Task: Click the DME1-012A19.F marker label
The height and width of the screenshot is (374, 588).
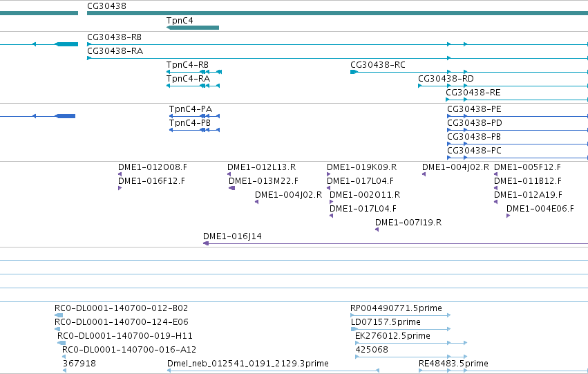Action: [528, 195]
